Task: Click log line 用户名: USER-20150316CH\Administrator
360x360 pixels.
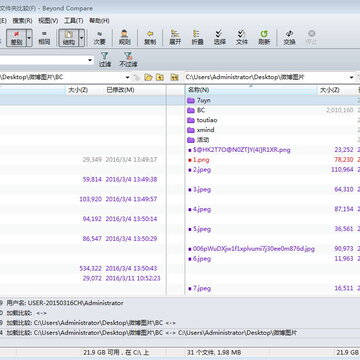Action: click(65, 303)
